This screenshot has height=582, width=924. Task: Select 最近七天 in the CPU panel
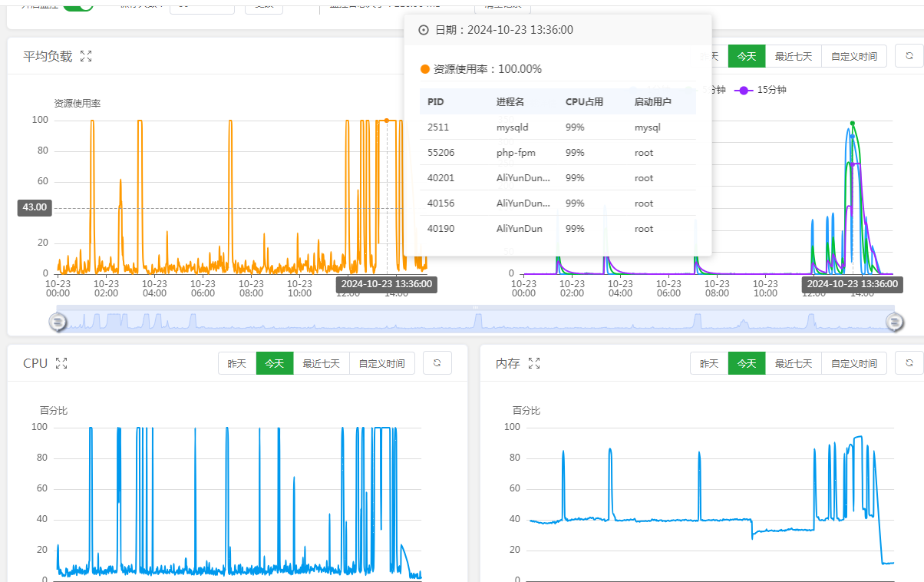(x=322, y=363)
